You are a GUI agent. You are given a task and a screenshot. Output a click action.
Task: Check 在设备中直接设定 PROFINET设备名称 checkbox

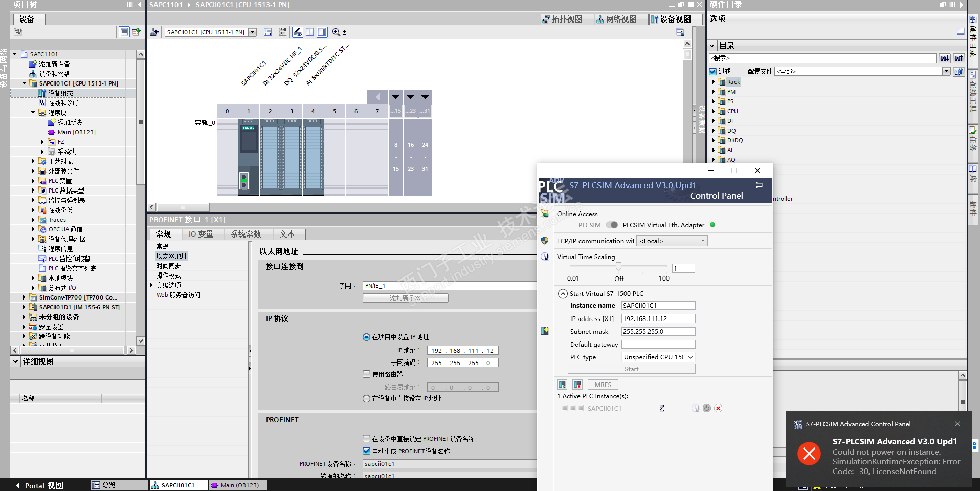(366, 439)
